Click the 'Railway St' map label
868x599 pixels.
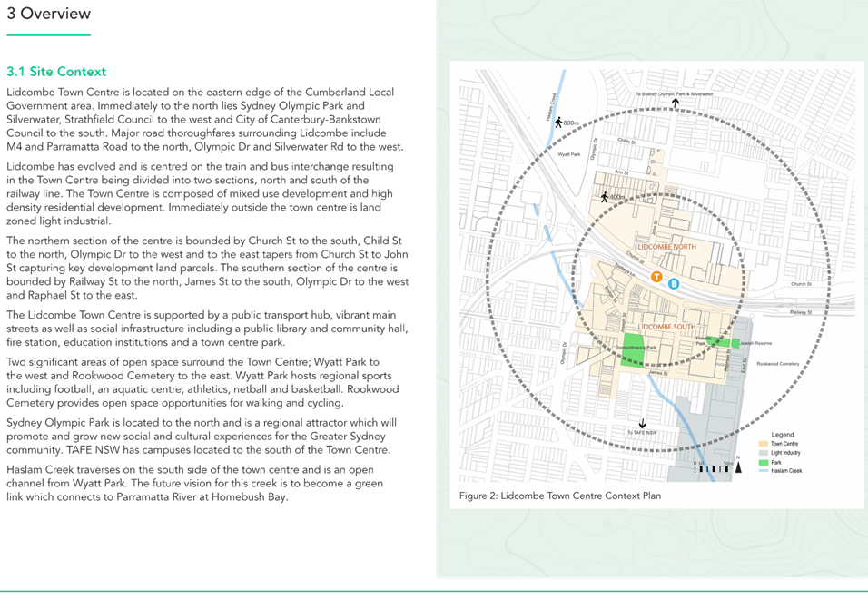point(801,312)
